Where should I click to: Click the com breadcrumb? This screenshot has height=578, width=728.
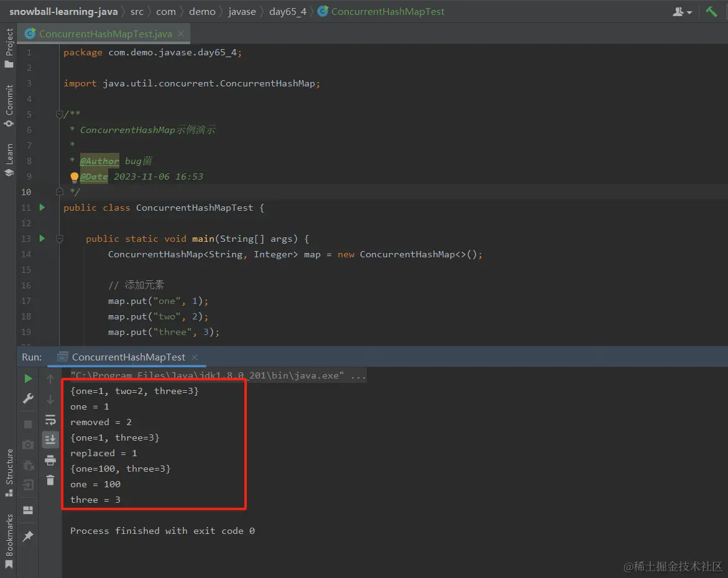166,12
